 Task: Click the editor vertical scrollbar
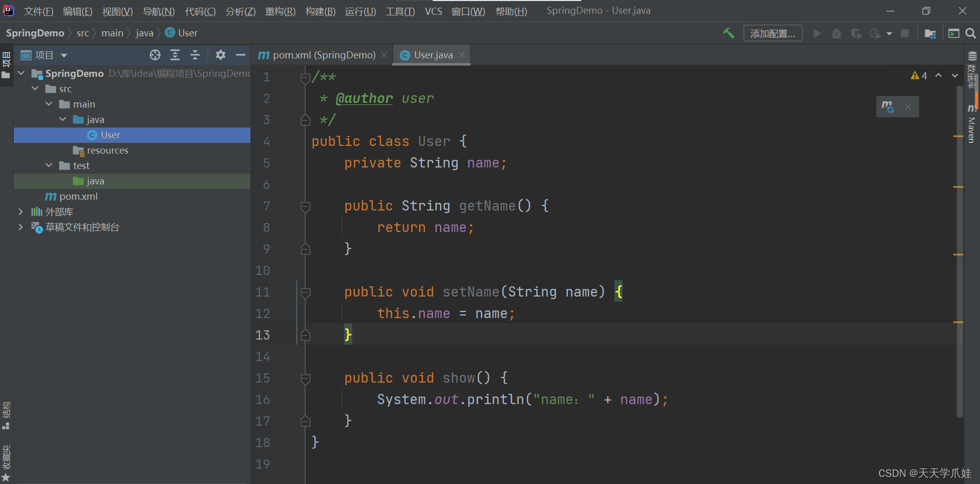pyautogui.click(x=960, y=251)
